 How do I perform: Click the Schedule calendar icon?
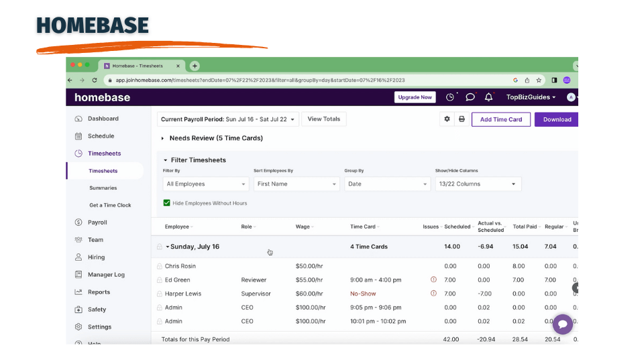click(78, 136)
